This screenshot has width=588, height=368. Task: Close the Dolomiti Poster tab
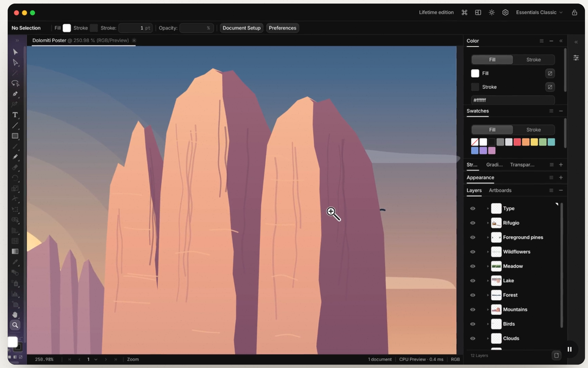tap(134, 41)
